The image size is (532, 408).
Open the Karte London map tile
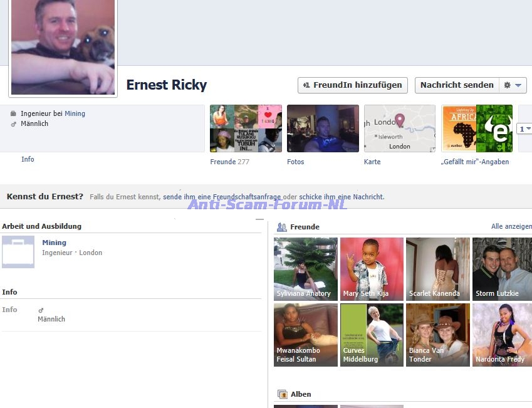tap(400, 128)
